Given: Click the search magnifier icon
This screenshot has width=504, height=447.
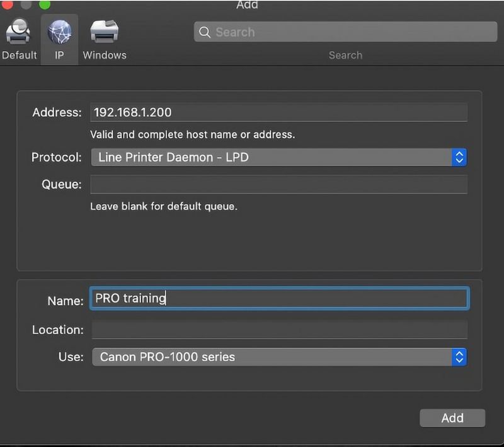Looking at the screenshot, I should 205,32.
